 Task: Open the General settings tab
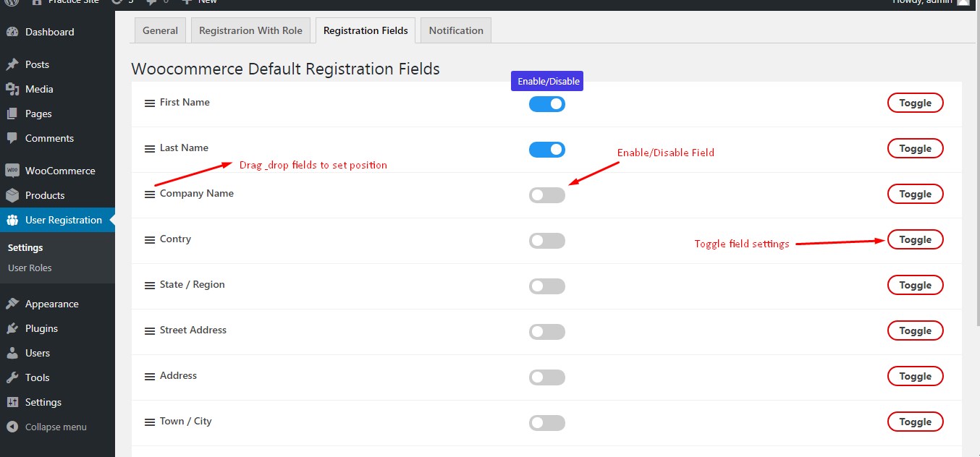pyautogui.click(x=160, y=30)
